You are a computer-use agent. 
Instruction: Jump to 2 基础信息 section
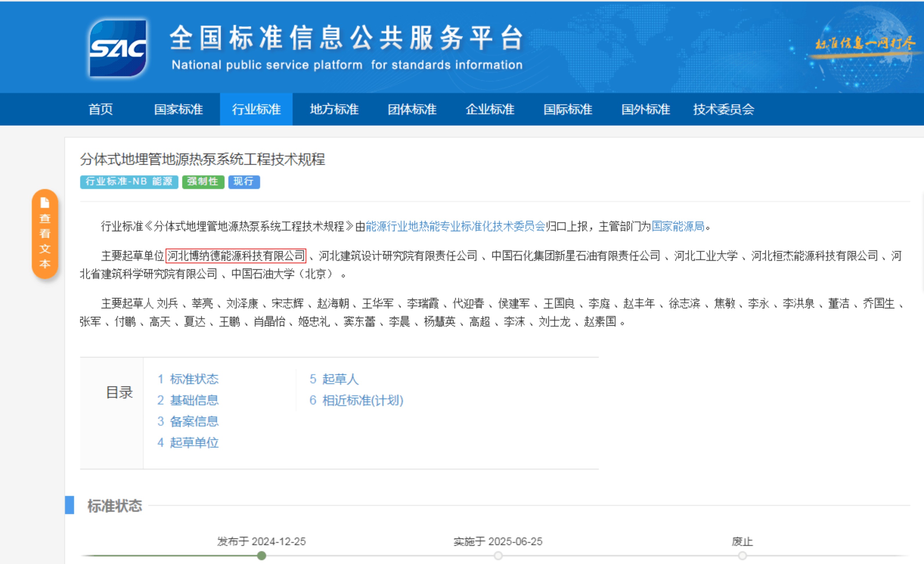click(x=188, y=400)
